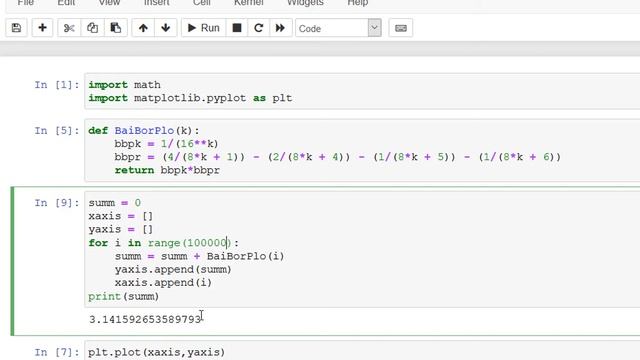This screenshot has height=360, width=640.
Task: Click into the import math cell
Action: click(362, 91)
